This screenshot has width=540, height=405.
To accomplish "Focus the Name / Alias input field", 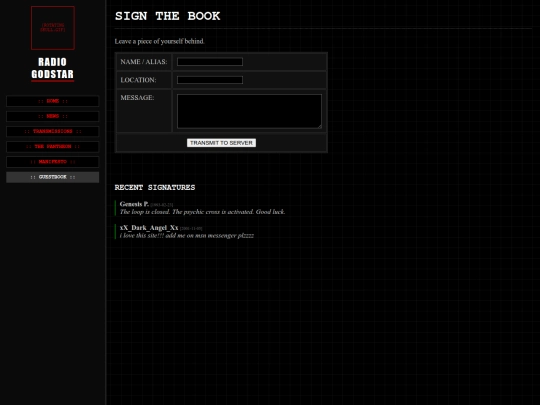I will [210, 62].
